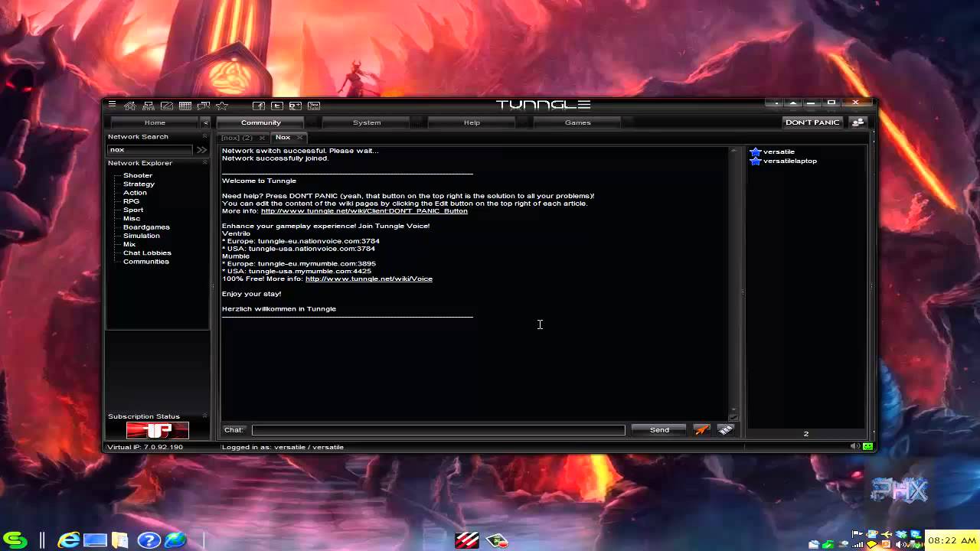
Task: Click the DON'T PANIC button
Action: click(812, 122)
